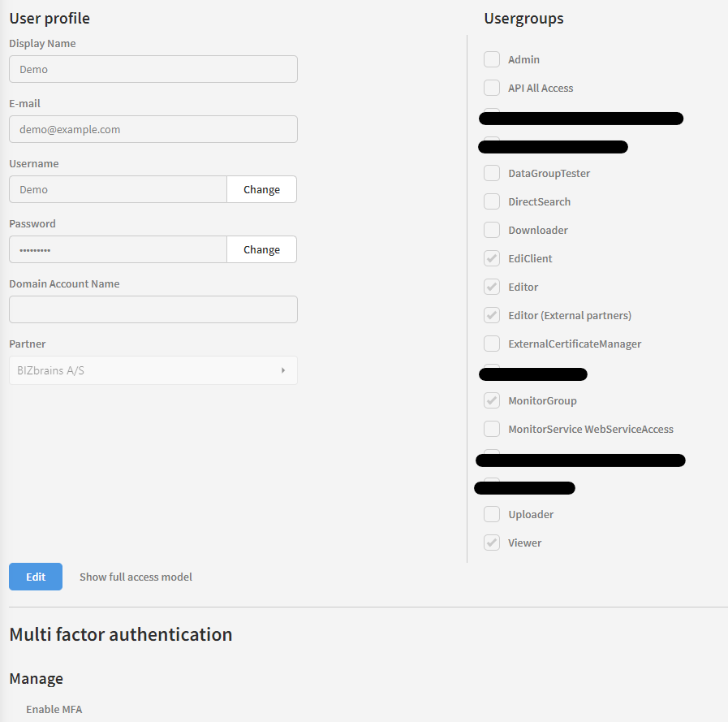The width and height of the screenshot is (728, 722).
Task: Check the Uploader usergroup
Action: tap(492, 514)
